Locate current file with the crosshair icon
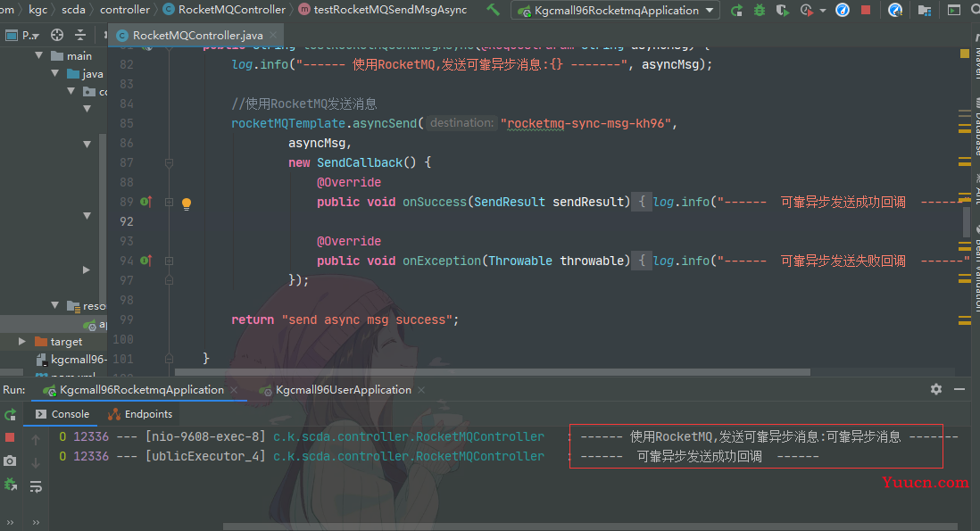Image resolution: width=980 pixels, height=531 pixels. pyautogui.click(x=57, y=35)
